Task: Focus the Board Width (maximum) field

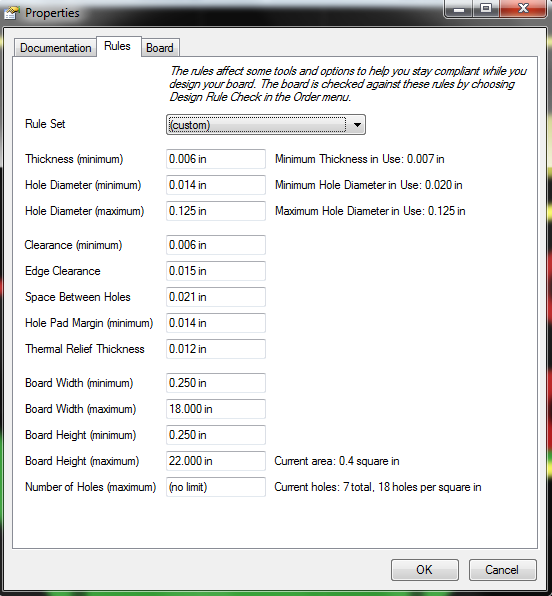Action: 216,409
